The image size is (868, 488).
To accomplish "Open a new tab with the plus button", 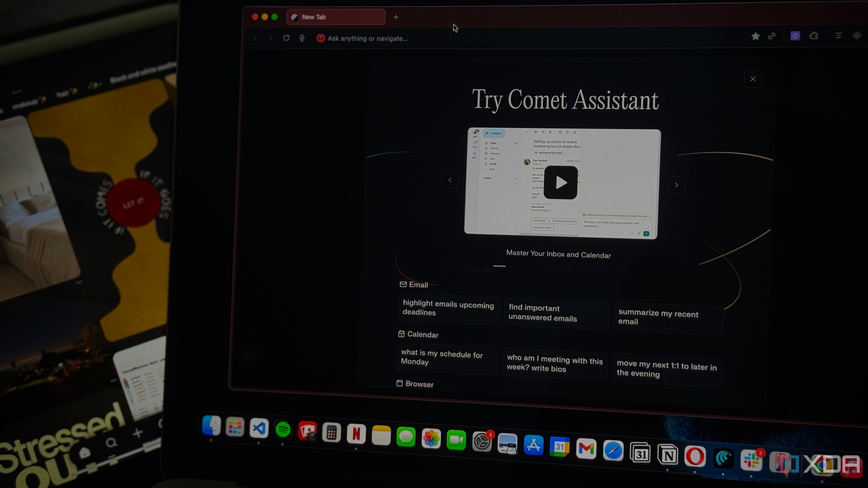I will tap(396, 17).
